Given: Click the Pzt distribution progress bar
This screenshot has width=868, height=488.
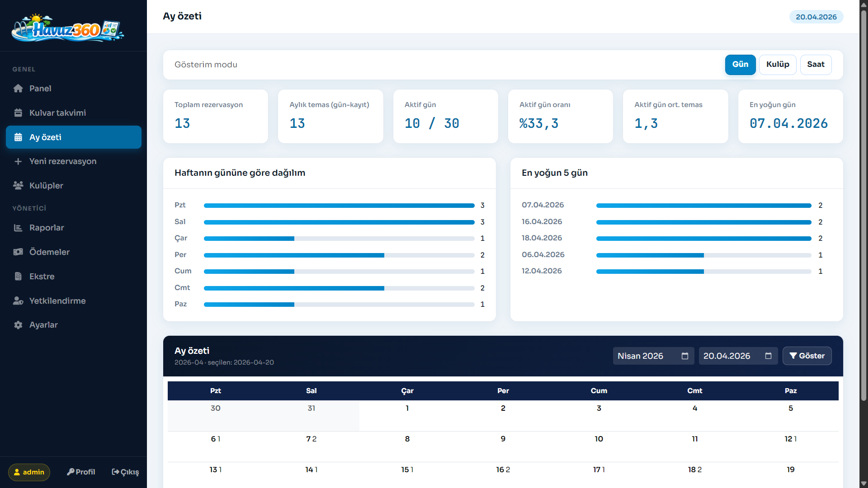Looking at the screenshot, I should [339, 206].
